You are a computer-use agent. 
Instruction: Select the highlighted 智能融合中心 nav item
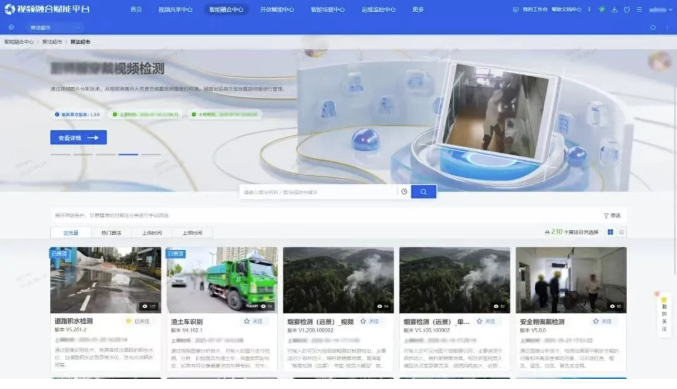pyautogui.click(x=226, y=9)
